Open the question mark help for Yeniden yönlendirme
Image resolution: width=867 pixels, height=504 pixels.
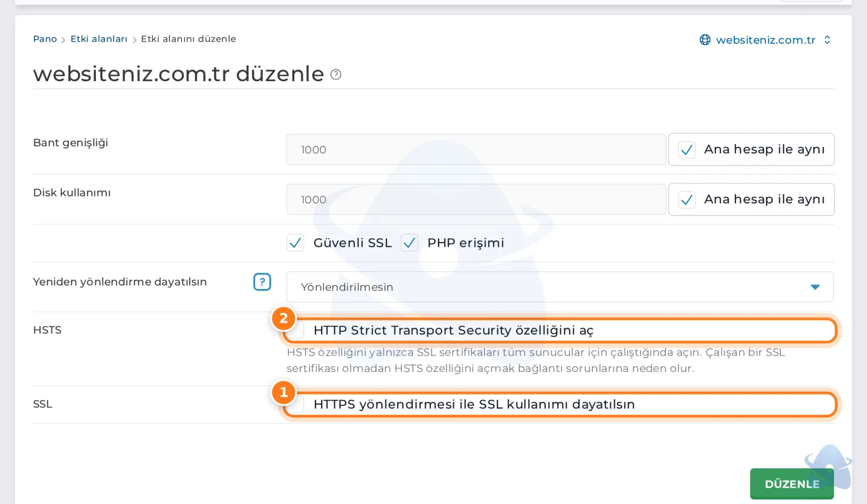(262, 282)
